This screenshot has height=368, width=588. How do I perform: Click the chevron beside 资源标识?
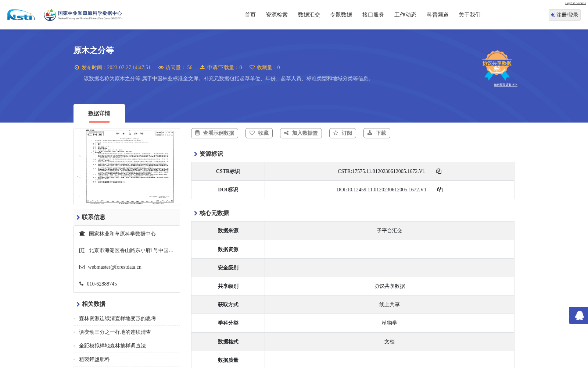tap(196, 154)
